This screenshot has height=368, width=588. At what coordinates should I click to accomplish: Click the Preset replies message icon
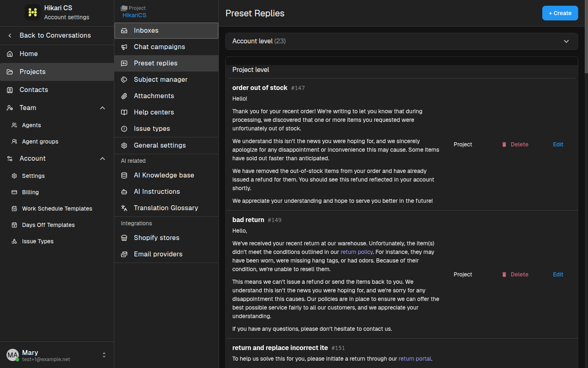tap(124, 63)
